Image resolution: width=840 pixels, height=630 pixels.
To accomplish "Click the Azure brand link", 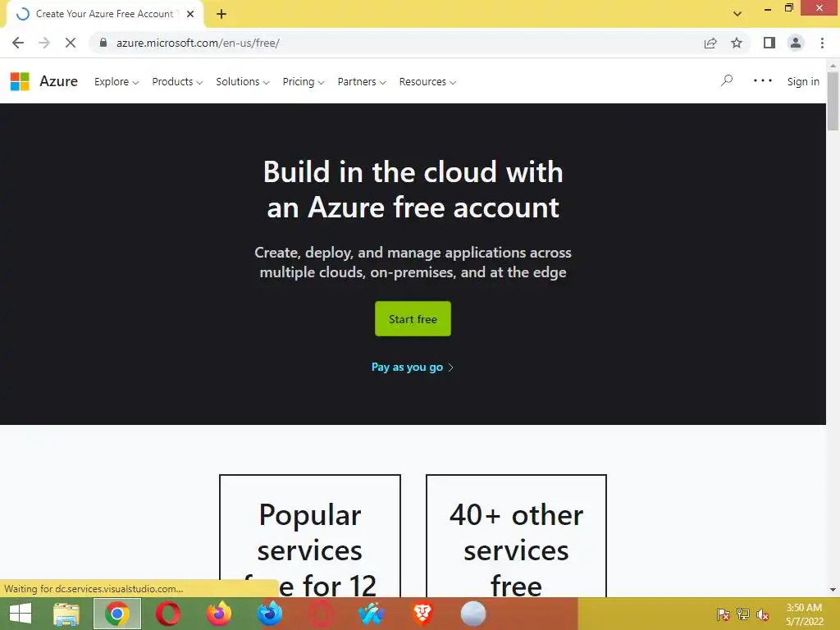I will 58,81.
